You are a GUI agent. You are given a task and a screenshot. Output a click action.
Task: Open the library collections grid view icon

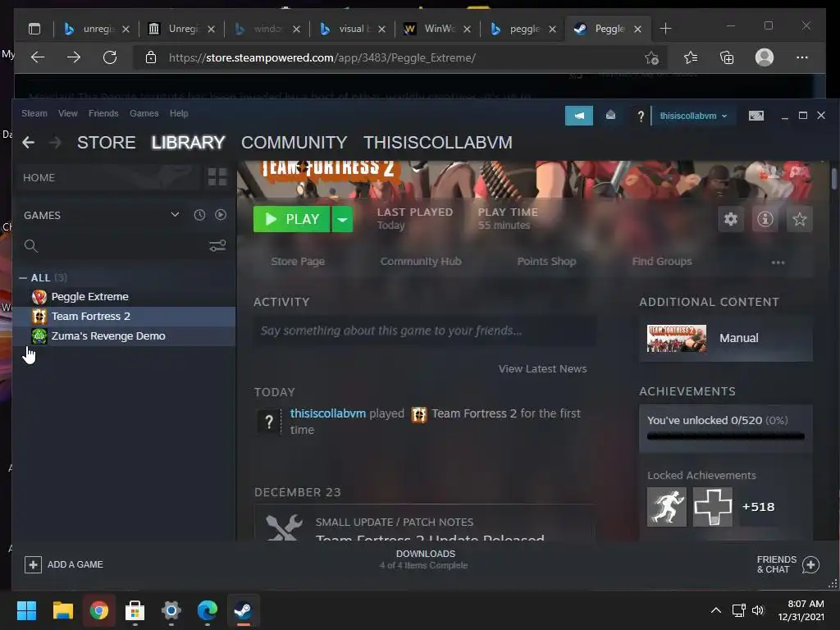tap(217, 177)
